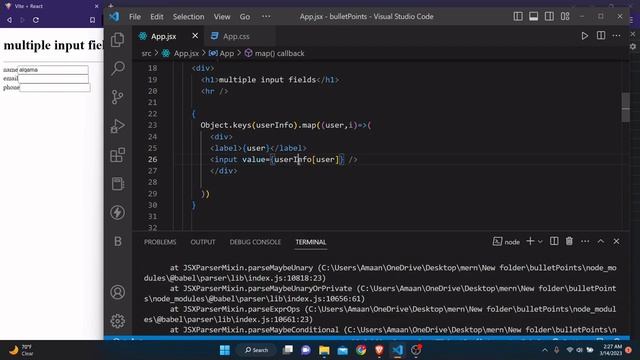Open the new terminal launch profile dropdown
The width and height of the screenshot is (640, 360).
pyautogui.click(x=540, y=242)
